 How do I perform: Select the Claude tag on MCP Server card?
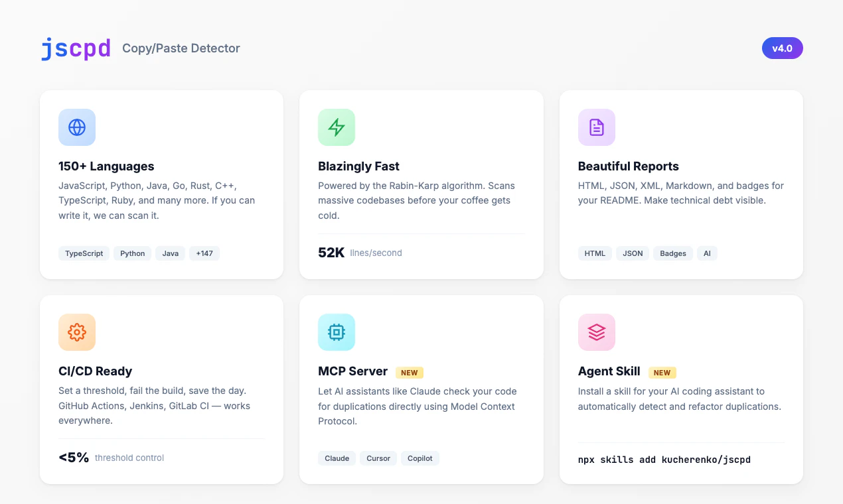(337, 458)
